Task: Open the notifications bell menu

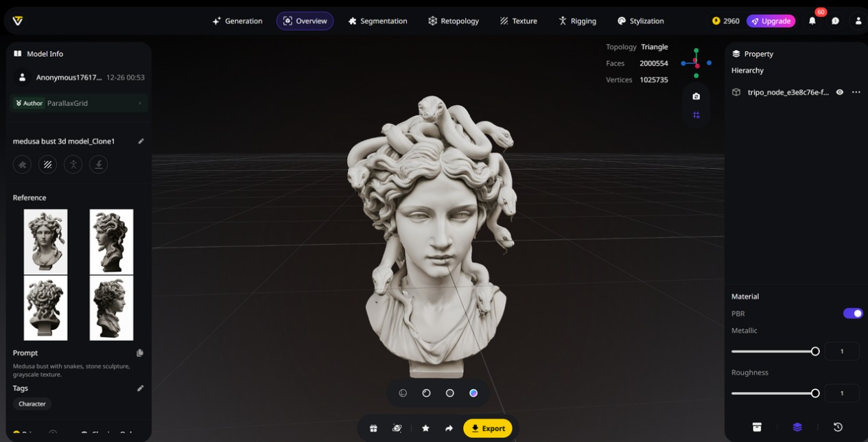Action: click(x=812, y=21)
